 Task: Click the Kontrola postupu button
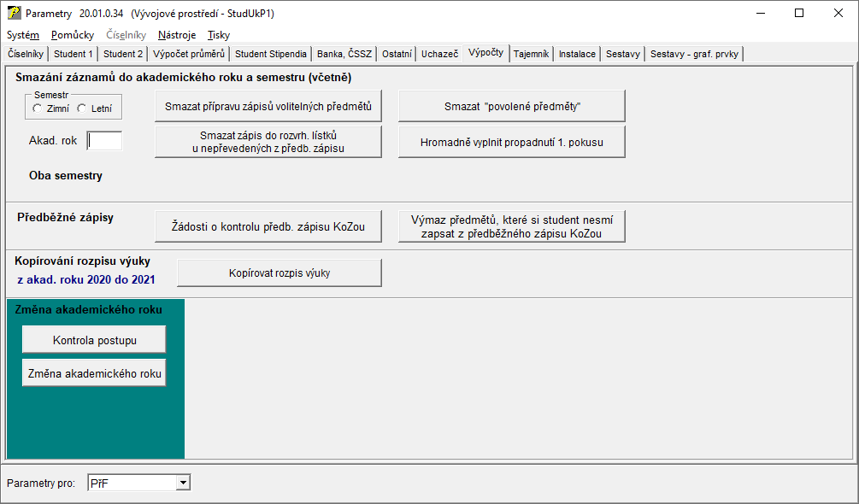tap(94, 340)
